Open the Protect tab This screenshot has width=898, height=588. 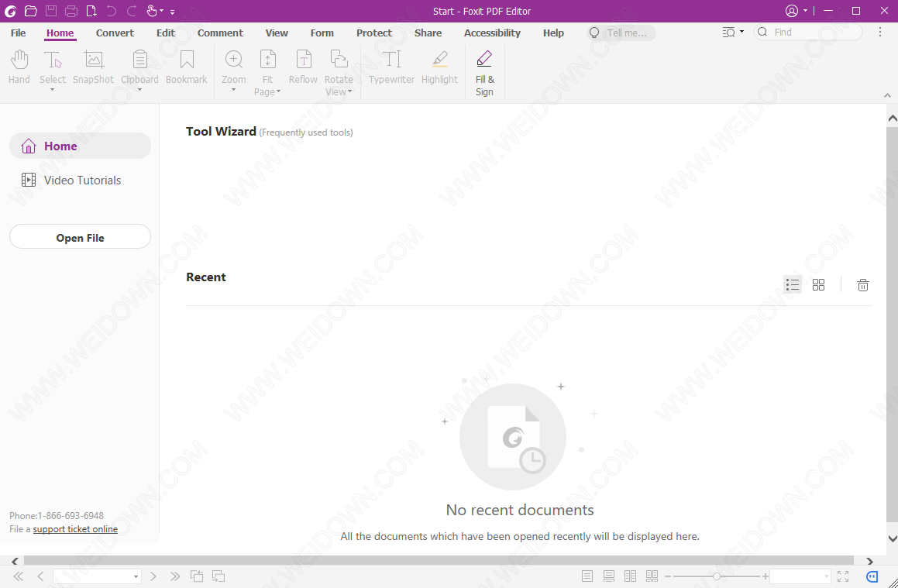pyautogui.click(x=374, y=33)
